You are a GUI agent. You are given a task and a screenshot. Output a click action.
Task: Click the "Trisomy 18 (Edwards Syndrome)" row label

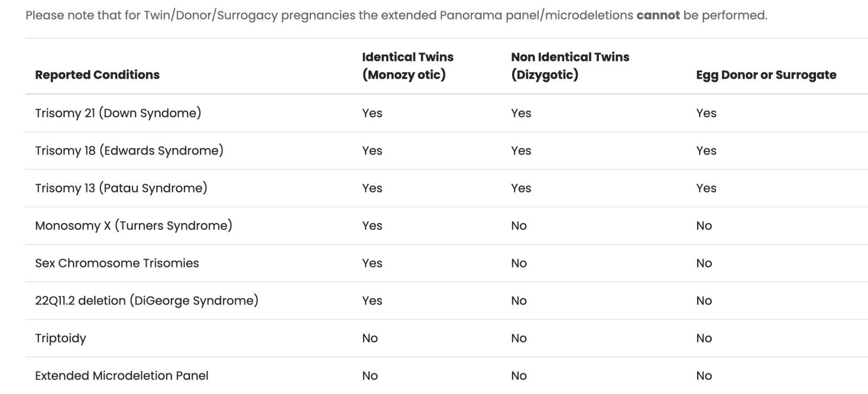click(129, 150)
